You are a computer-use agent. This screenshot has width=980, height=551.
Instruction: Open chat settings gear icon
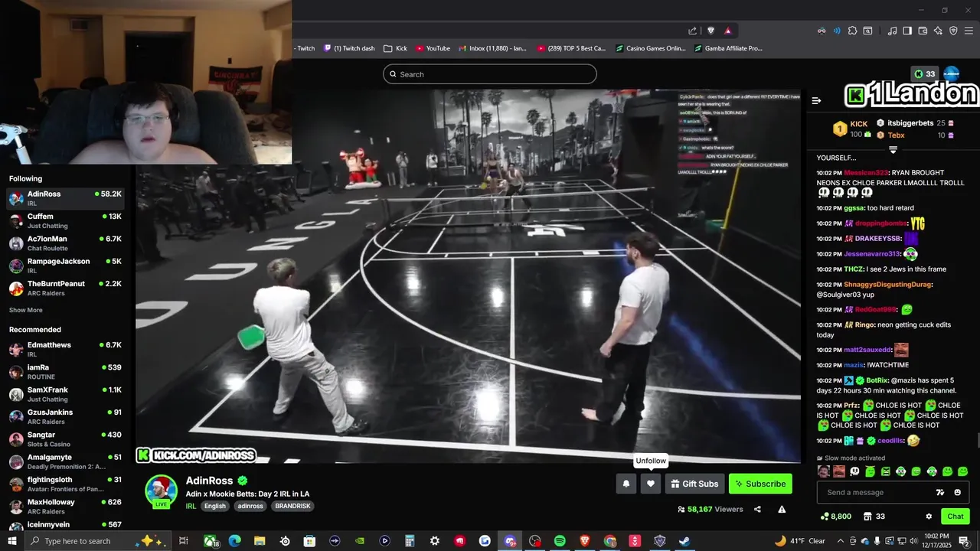tap(929, 517)
